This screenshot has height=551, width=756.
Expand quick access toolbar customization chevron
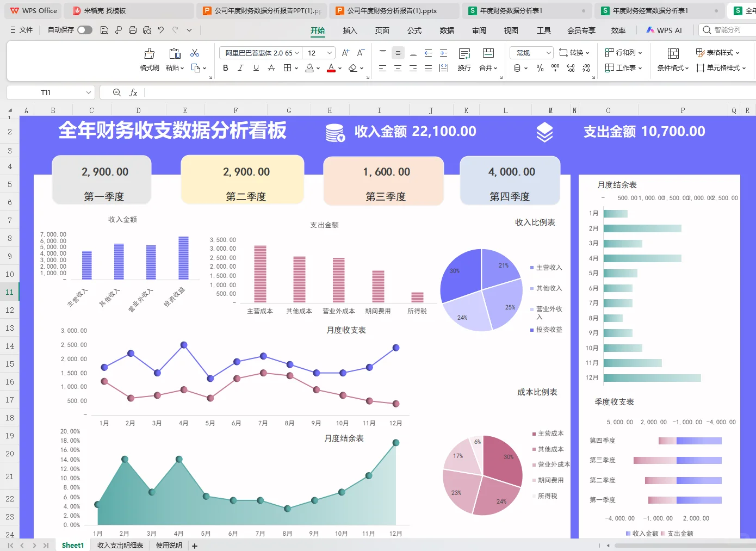(189, 30)
